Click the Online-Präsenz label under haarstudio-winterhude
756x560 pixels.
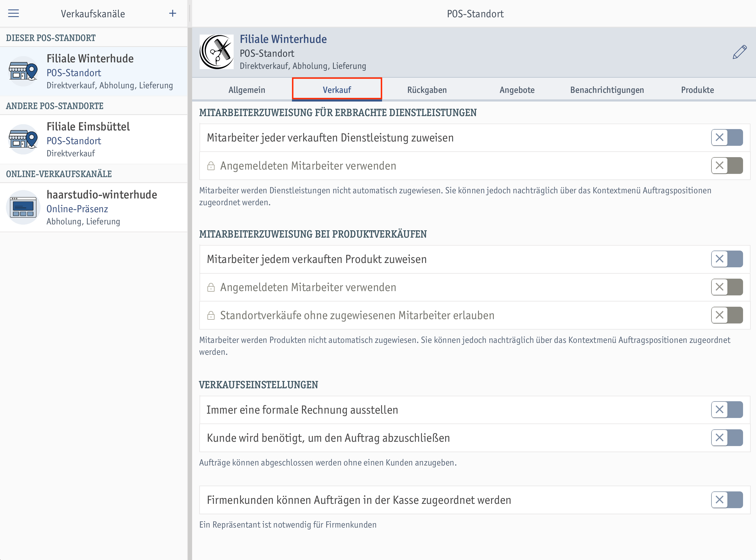(x=77, y=209)
